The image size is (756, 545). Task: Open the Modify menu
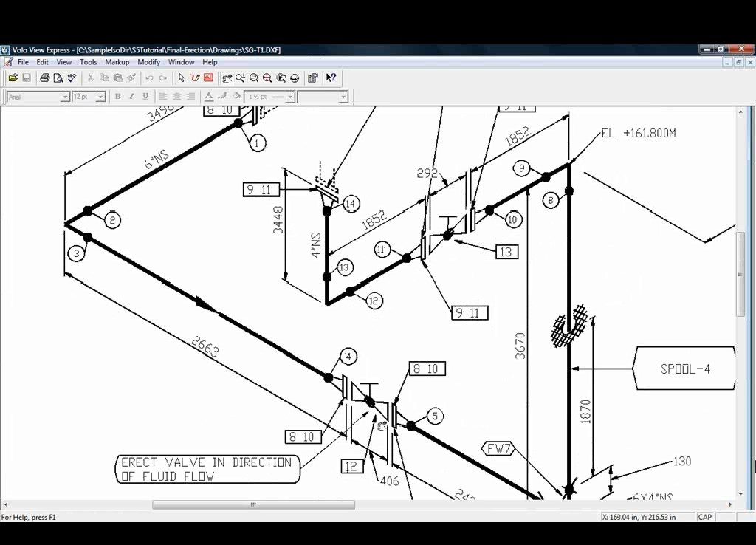(148, 62)
